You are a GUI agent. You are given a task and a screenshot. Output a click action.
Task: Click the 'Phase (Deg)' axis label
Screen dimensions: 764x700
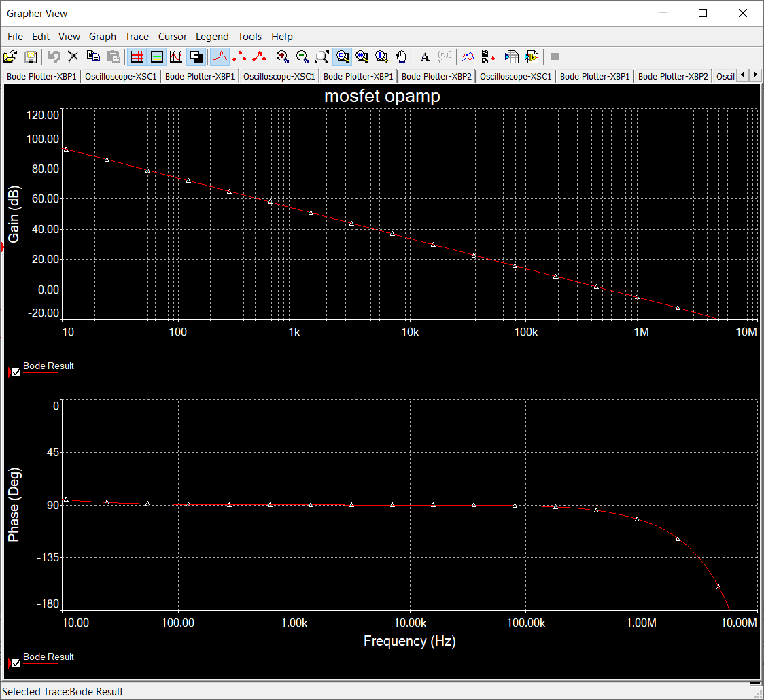point(14,505)
